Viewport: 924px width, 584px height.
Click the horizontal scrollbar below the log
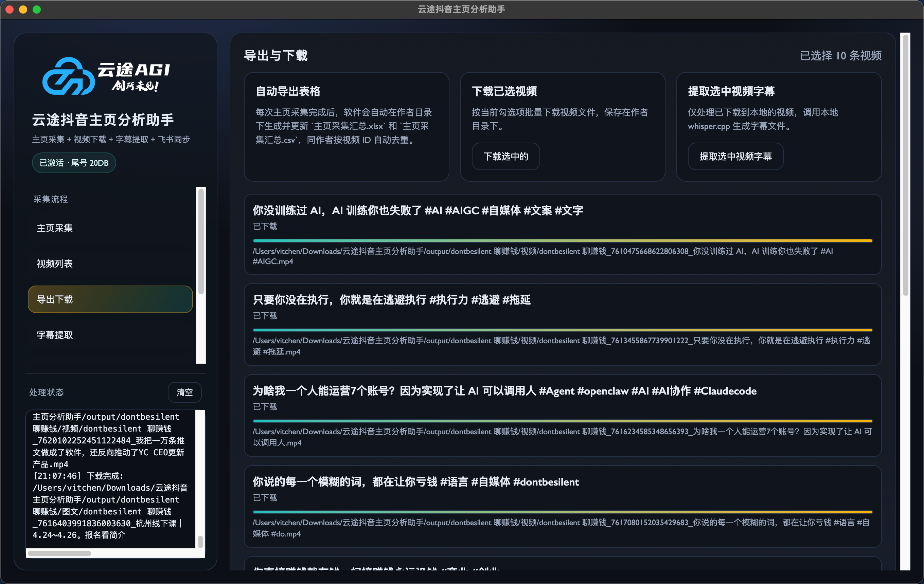point(60,553)
